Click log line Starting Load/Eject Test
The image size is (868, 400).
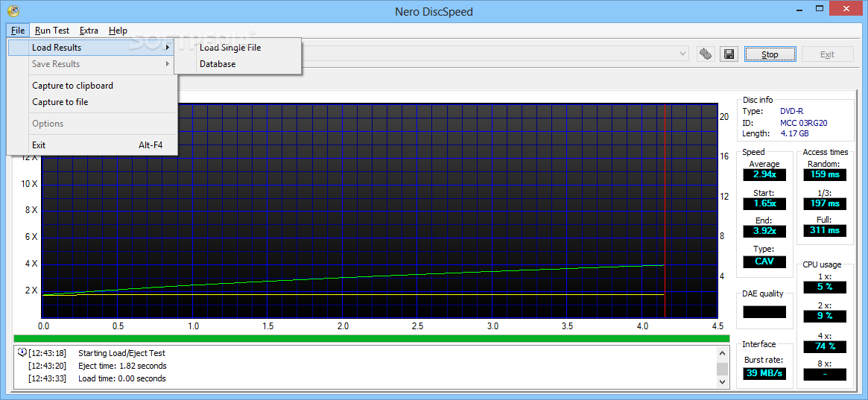(x=121, y=353)
